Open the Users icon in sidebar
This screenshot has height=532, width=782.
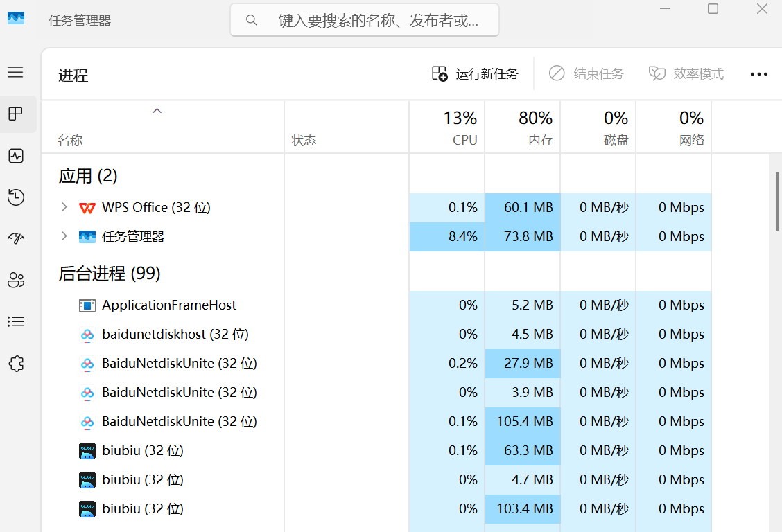pyautogui.click(x=16, y=280)
